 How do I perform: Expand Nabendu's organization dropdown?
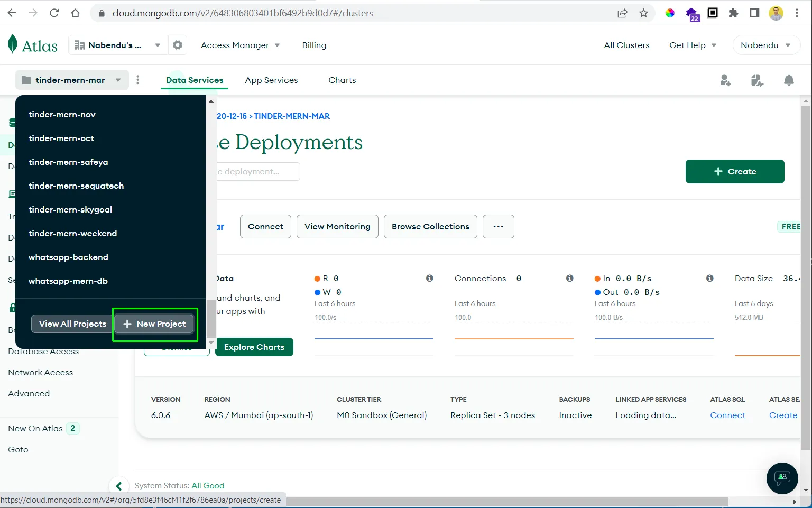click(117, 45)
